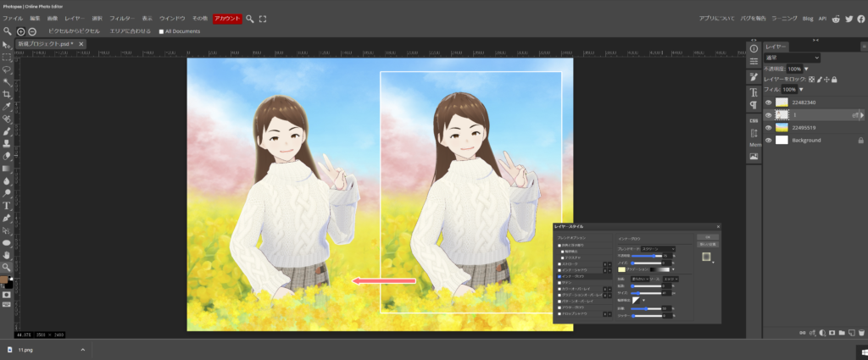Toggle fullscreen mode icon in menu bar

[x=263, y=18]
